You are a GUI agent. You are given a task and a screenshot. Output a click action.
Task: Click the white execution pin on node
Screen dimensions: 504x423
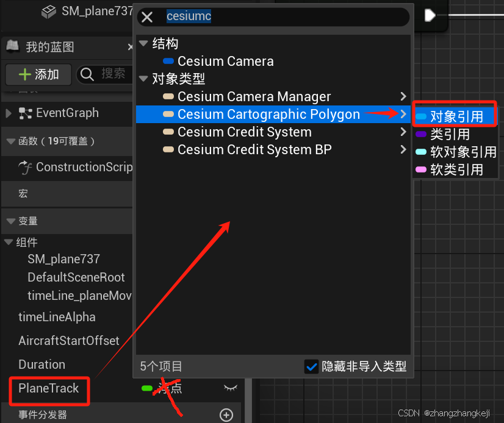pyautogui.click(x=430, y=15)
